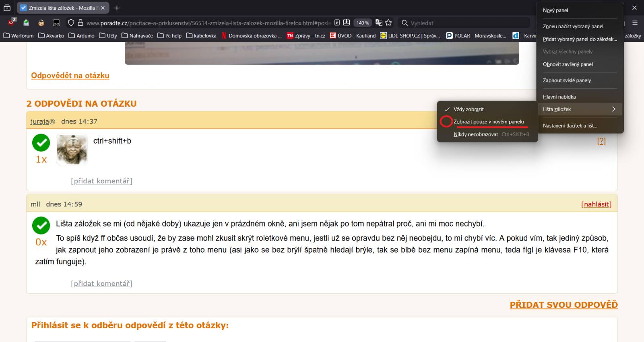Viewport: 644px width, 342px height.
Task: Expand 'Lišta záložek' submenu arrow
Action: (613, 109)
